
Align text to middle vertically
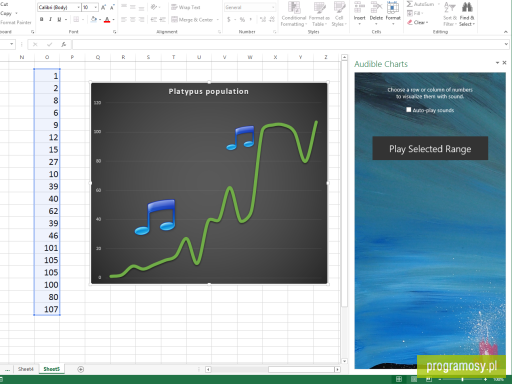pyautogui.click(x=133, y=7)
